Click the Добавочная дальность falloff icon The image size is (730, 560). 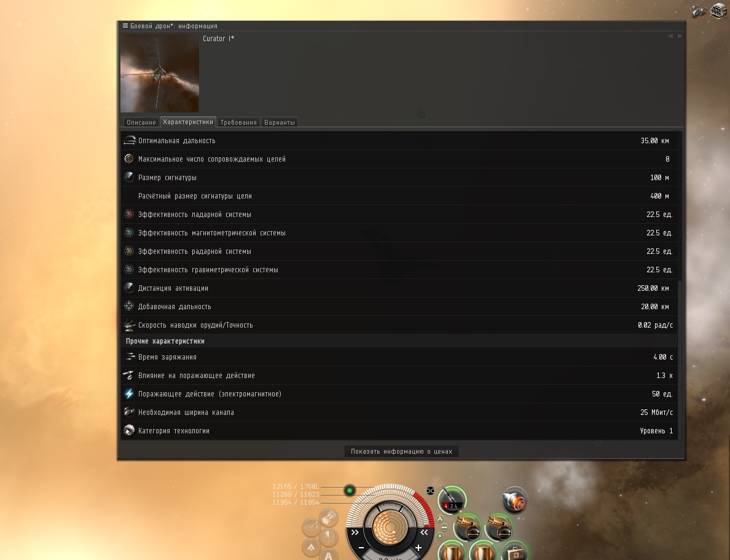pos(130,307)
